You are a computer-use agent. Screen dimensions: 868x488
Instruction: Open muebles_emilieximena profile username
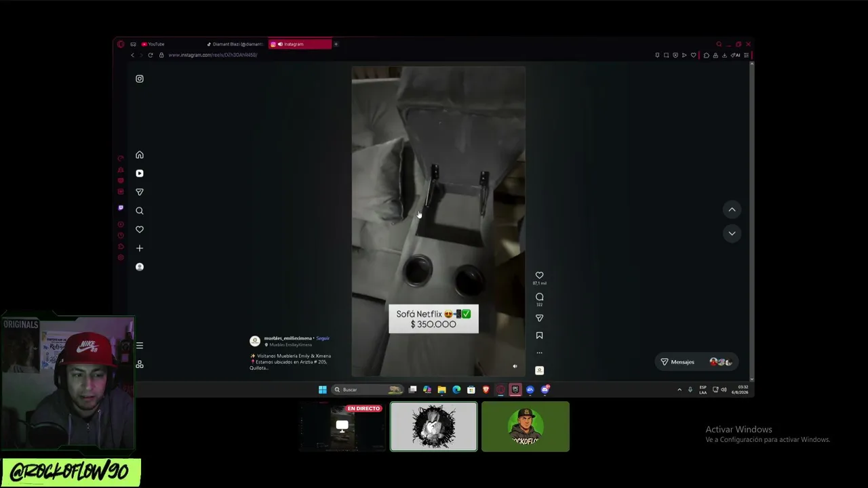[288, 338]
